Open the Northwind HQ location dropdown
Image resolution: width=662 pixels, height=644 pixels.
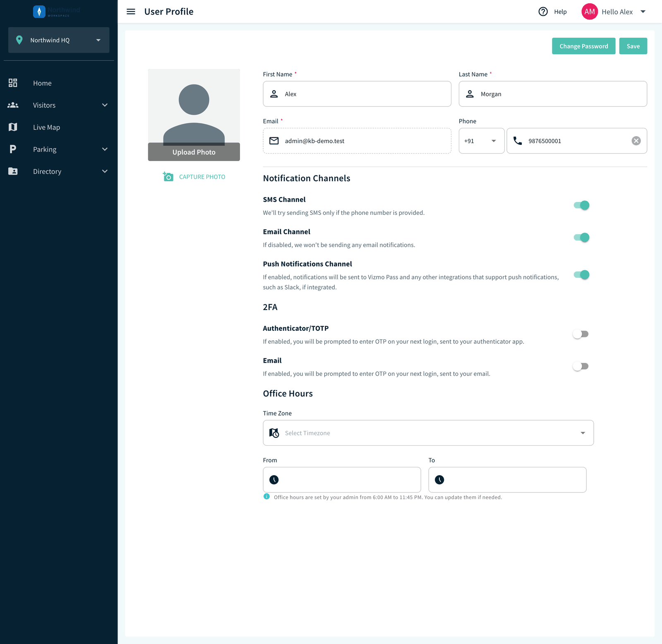coord(59,40)
